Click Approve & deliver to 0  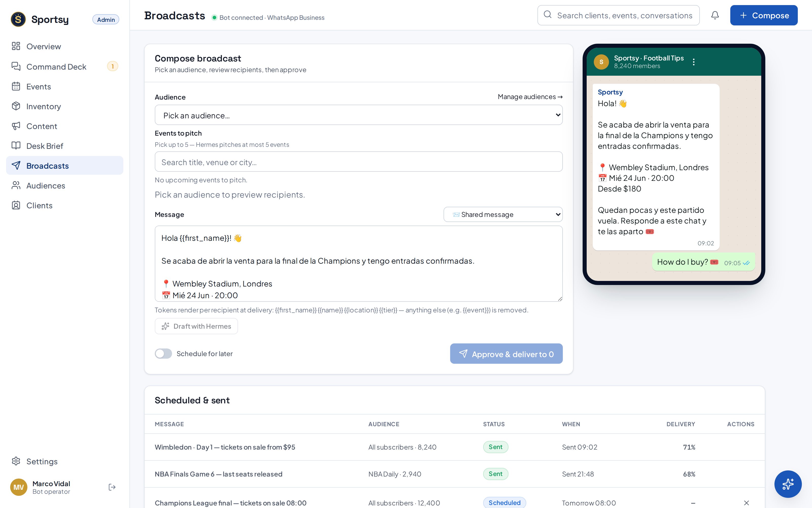coord(506,354)
